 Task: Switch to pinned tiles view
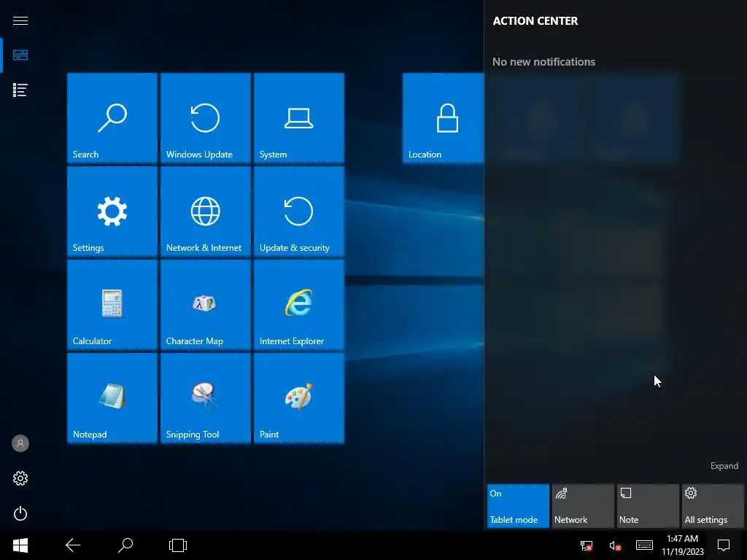point(20,55)
